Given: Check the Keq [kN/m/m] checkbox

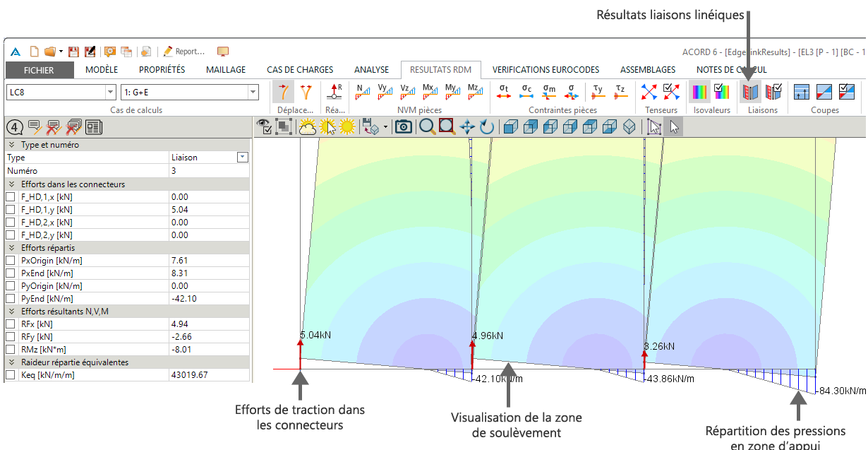Looking at the screenshot, I should tap(11, 375).
